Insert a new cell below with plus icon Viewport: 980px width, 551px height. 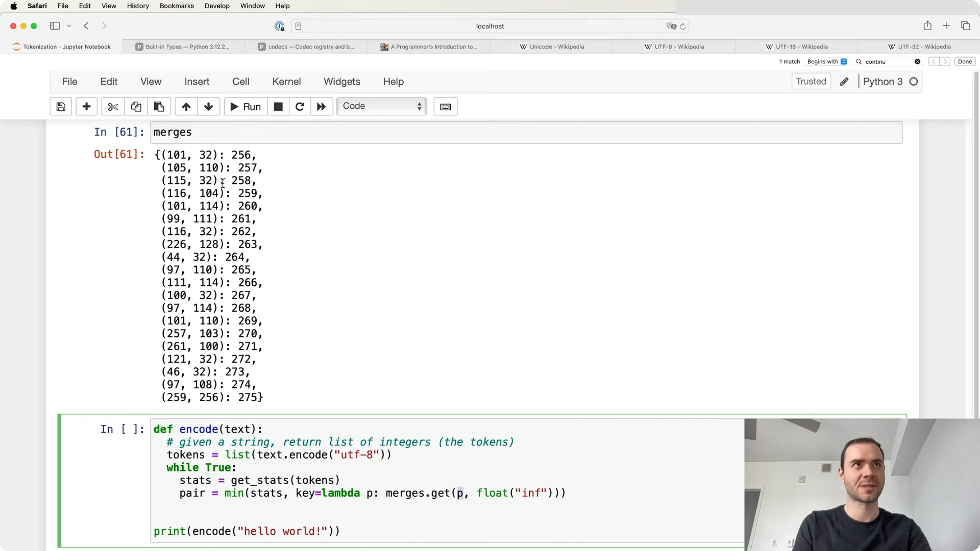click(86, 106)
